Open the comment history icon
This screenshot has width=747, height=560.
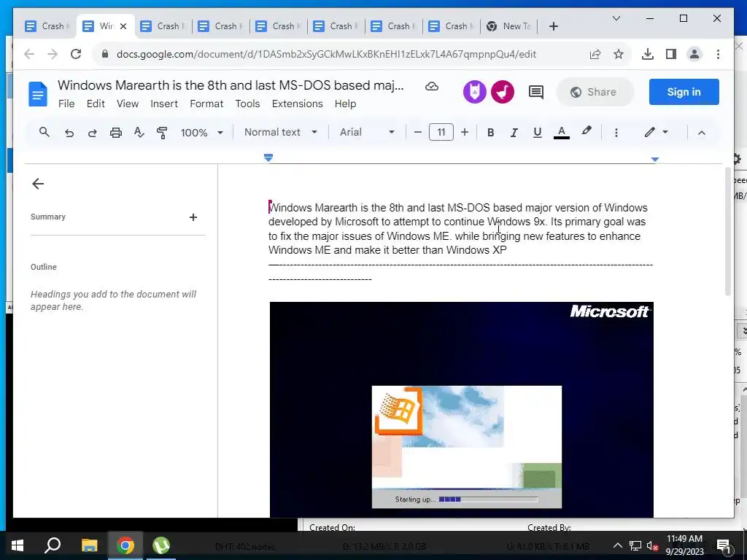pyautogui.click(x=536, y=92)
